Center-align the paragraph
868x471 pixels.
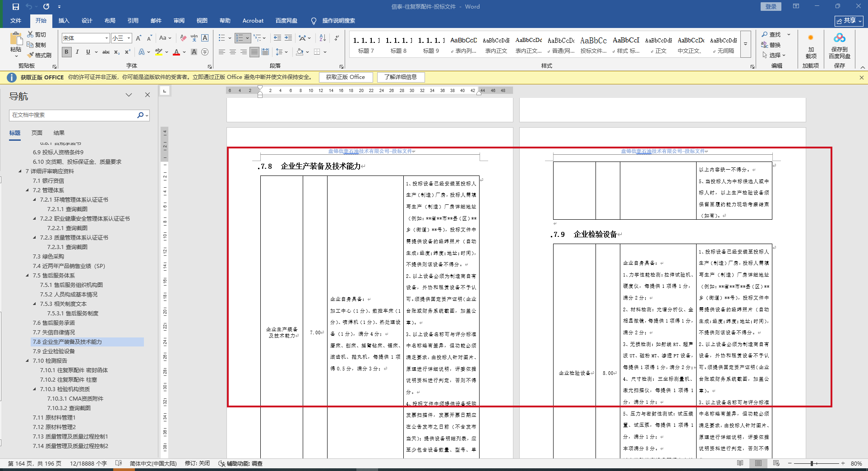pos(233,52)
